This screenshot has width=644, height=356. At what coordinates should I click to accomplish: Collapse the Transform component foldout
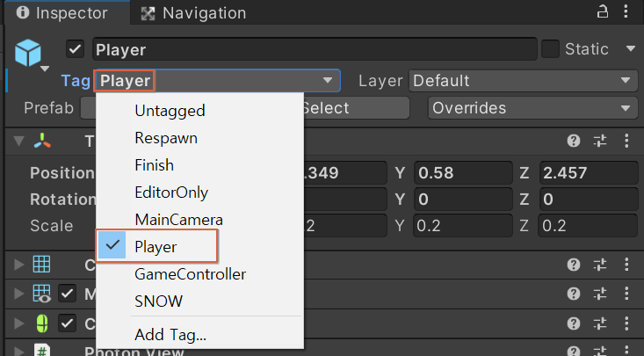[18, 141]
